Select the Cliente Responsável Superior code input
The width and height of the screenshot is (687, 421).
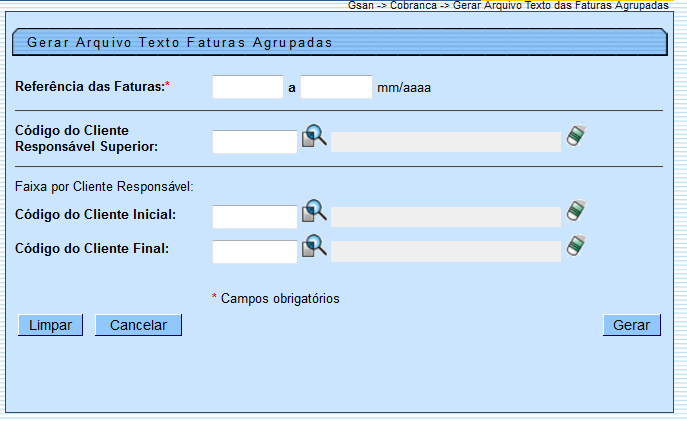pos(255,142)
